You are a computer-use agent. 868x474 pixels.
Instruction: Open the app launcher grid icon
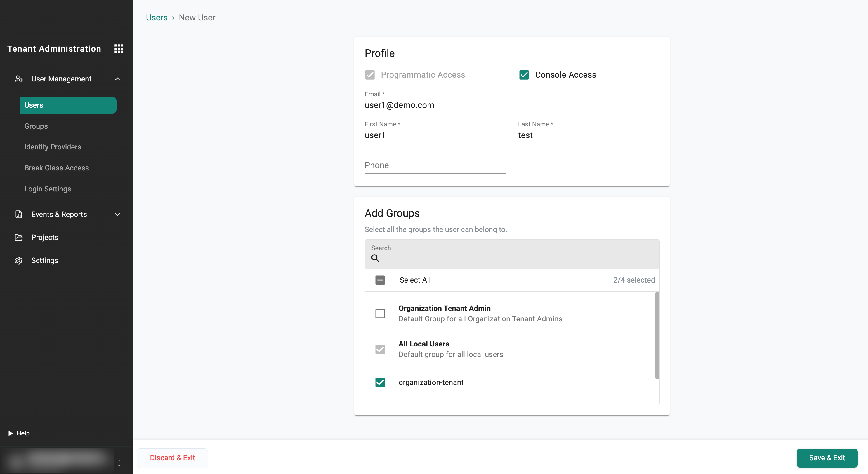tap(119, 48)
